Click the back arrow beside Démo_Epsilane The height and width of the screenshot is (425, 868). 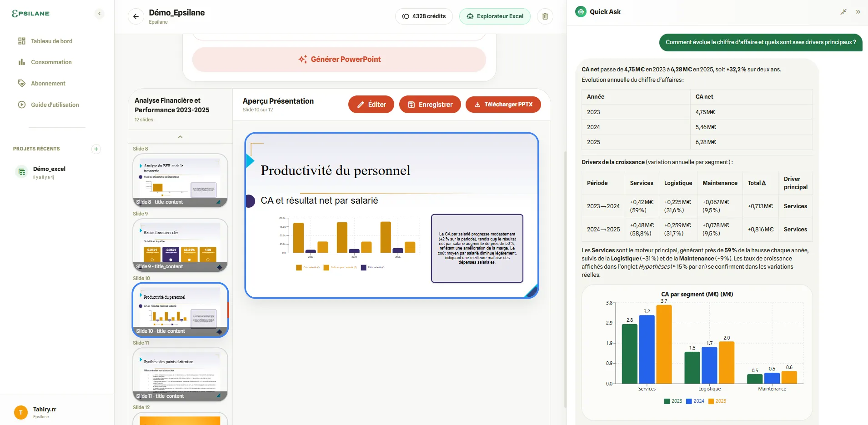135,16
